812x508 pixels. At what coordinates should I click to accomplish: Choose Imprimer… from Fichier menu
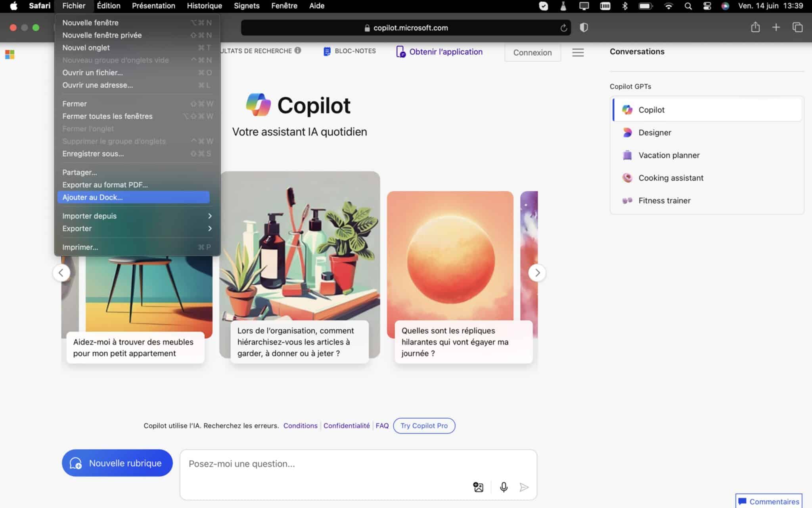tap(137, 247)
